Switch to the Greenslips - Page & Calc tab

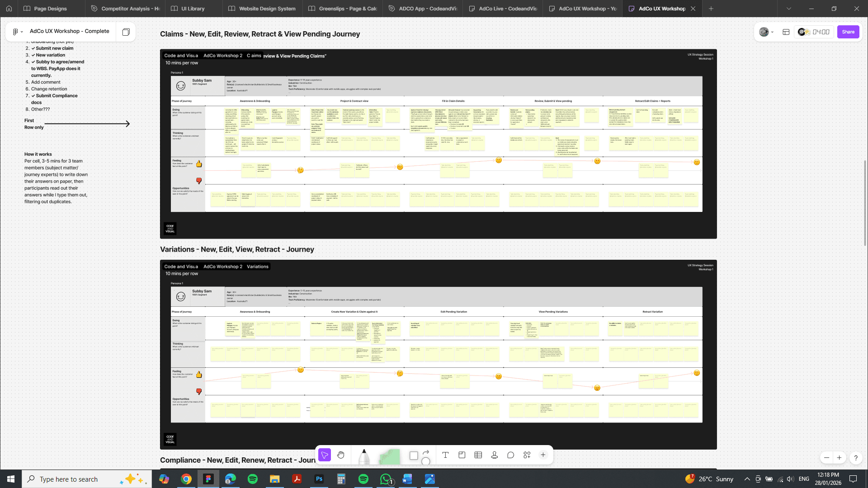[x=342, y=9]
